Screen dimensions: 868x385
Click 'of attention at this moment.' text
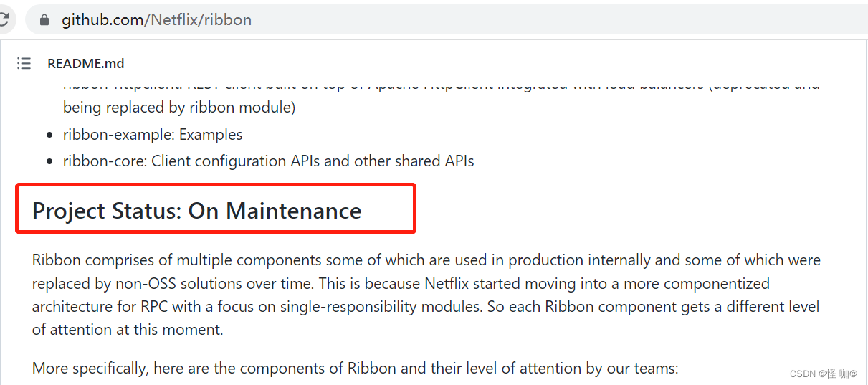128,330
